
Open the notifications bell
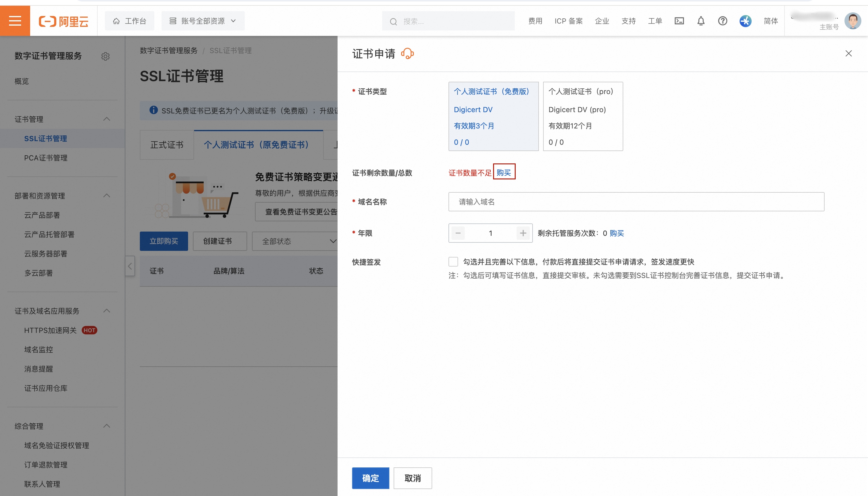701,21
